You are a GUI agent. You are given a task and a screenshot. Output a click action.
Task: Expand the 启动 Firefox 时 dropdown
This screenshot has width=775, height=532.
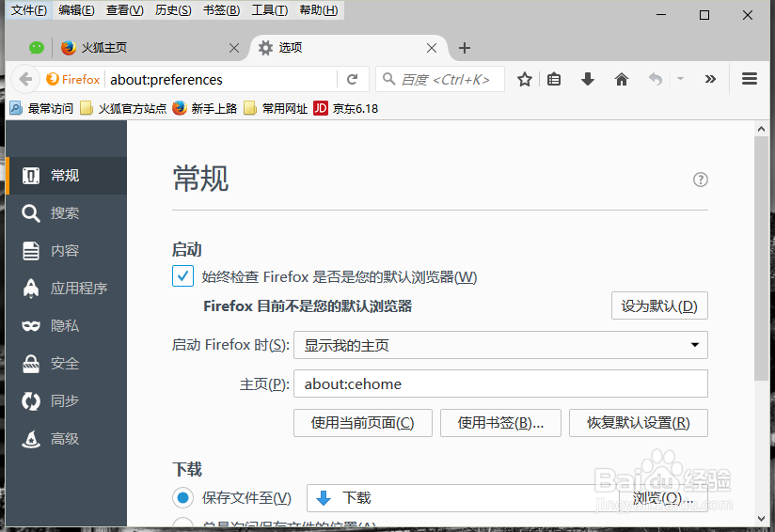[x=500, y=345]
